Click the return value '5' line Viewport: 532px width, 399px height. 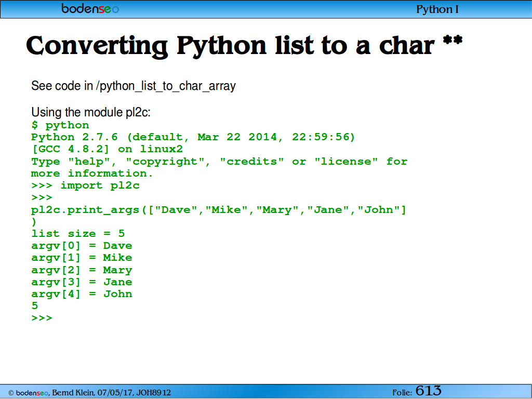click(x=35, y=305)
